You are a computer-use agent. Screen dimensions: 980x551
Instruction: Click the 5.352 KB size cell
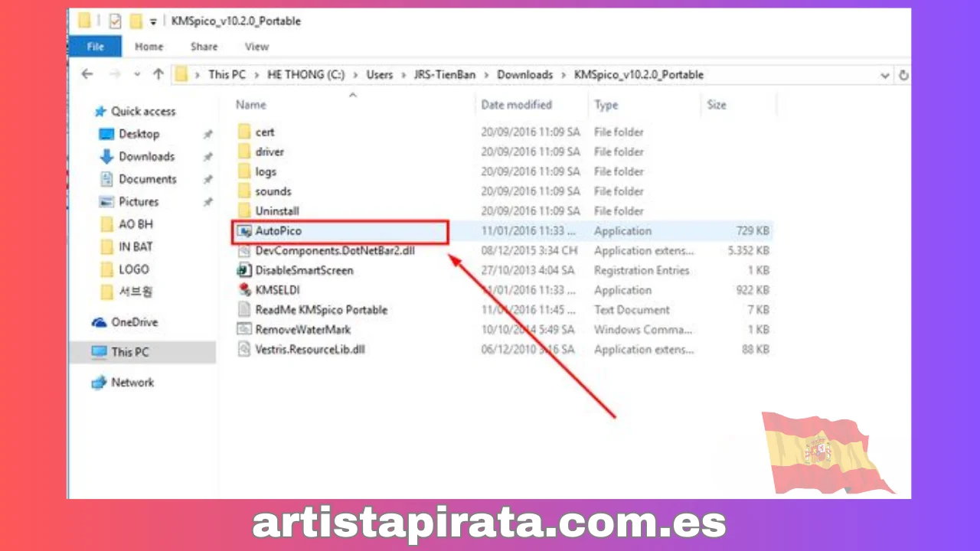click(748, 251)
